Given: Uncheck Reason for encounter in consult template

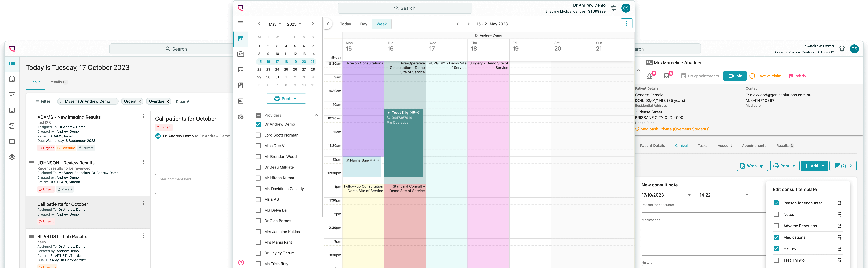Looking at the screenshot, I should point(776,203).
